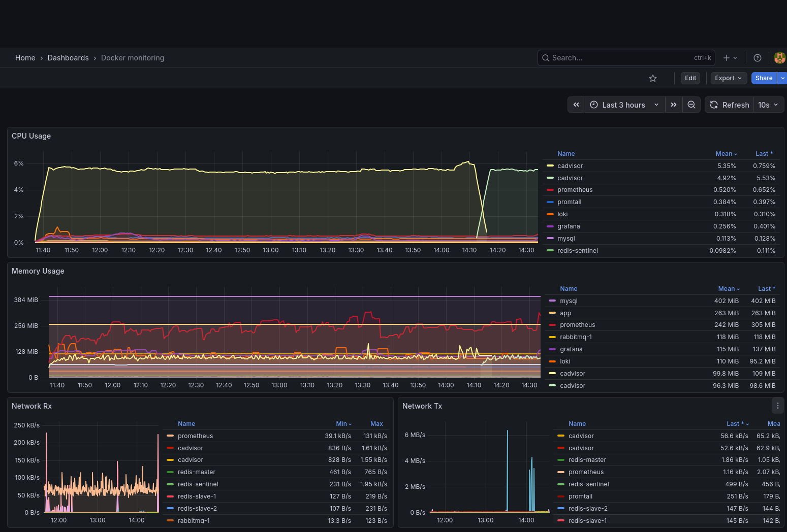
Task: Click the user avatar icon
Action: [x=779, y=58]
